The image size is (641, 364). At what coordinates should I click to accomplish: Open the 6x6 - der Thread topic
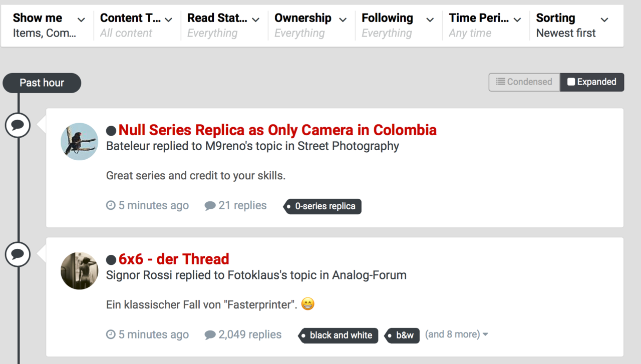174,259
